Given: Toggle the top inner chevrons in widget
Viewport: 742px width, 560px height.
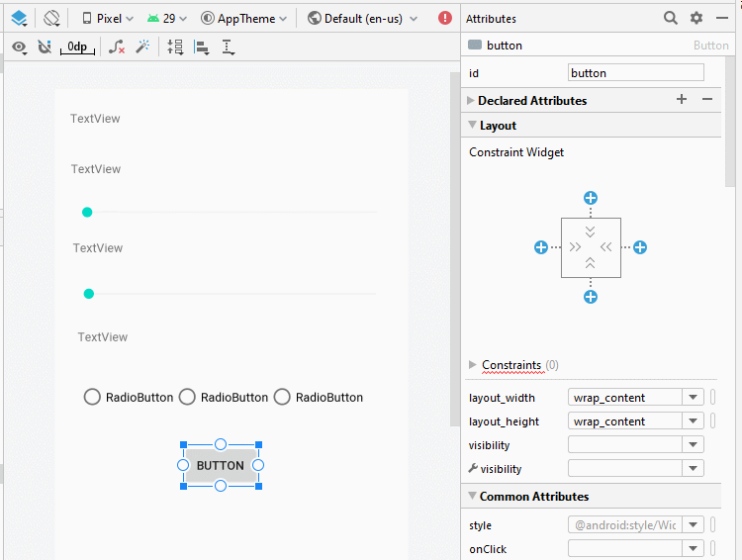Looking at the screenshot, I should tap(590, 232).
